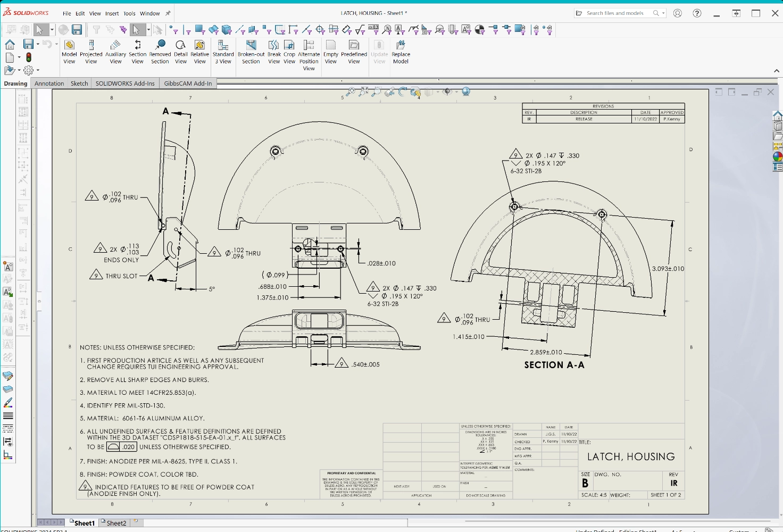Image resolution: width=783 pixels, height=532 pixels.
Task: Expand the New document dropdown arrow
Action: point(19,57)
